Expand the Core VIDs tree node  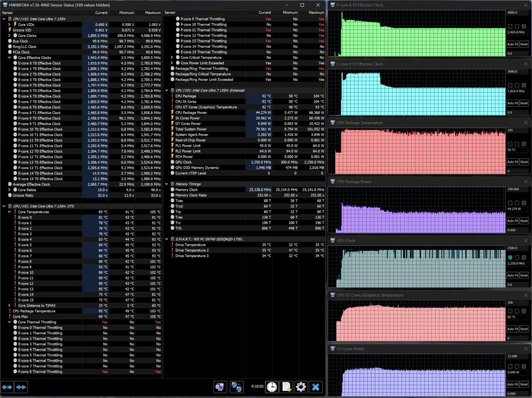click(x=9, y=24)
